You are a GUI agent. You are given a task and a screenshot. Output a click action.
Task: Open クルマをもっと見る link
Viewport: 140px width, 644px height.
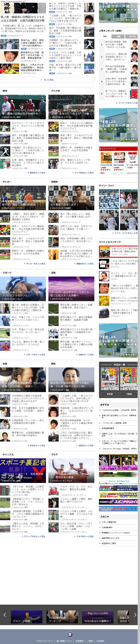point(84,536)
